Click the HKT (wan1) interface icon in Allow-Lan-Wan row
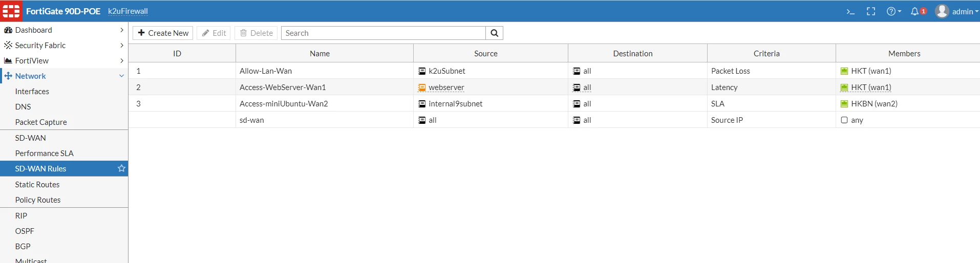This screenshot has height=263, width=980. (x=844, y=71)
